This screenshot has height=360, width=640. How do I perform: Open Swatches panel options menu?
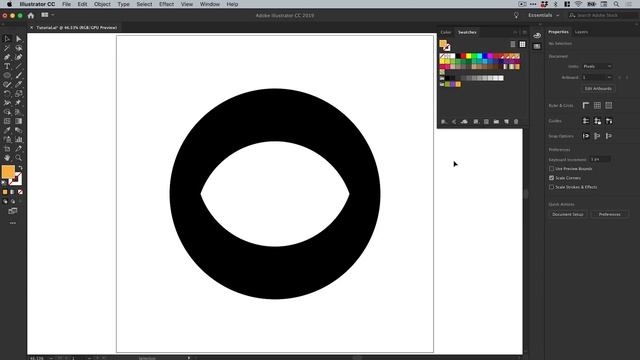click(x=524, y=32)
